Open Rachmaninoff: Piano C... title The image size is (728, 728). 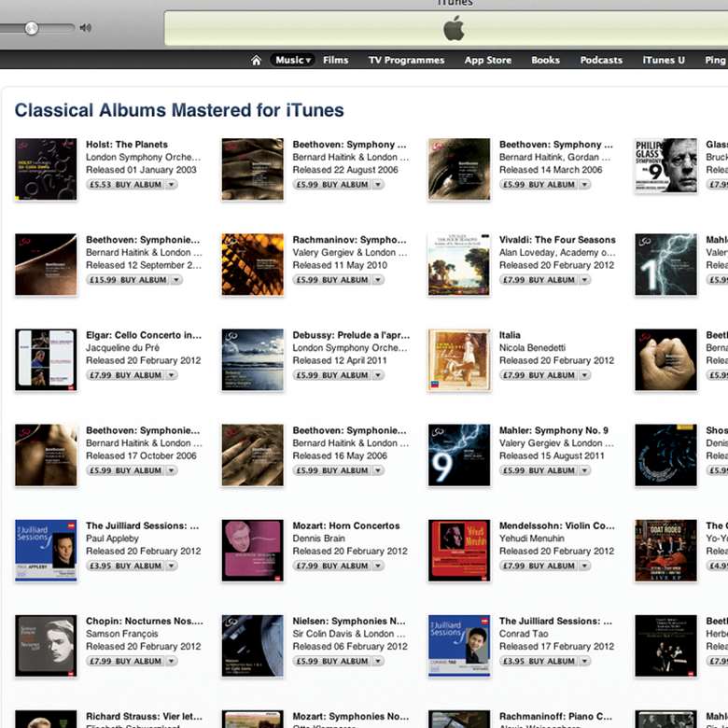tap(555, 717)
